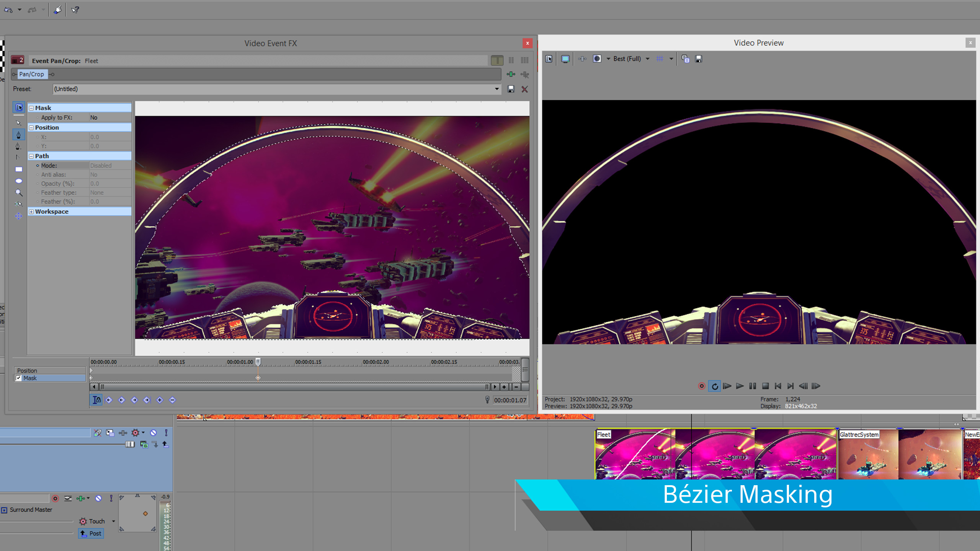The width and height of the screenshot is (980, 551).
Task: Open the Preset dropdown in Video Event FX
Action: pyautogui.click(x=497, y=89)
